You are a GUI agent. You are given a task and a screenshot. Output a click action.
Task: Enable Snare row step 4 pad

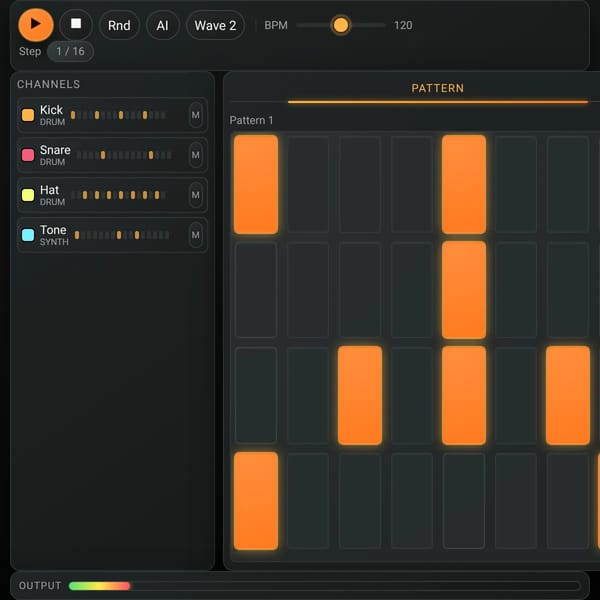(x=412, y=290)
